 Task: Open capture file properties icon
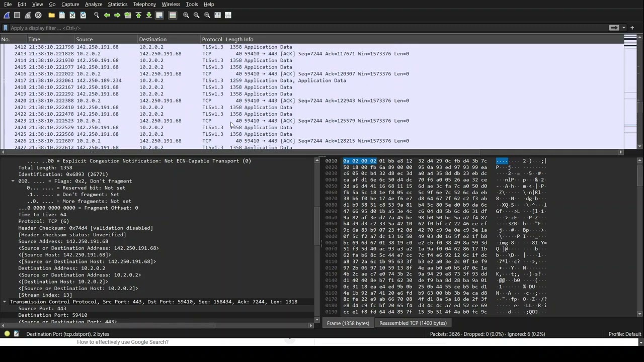(x=16, y=334)
